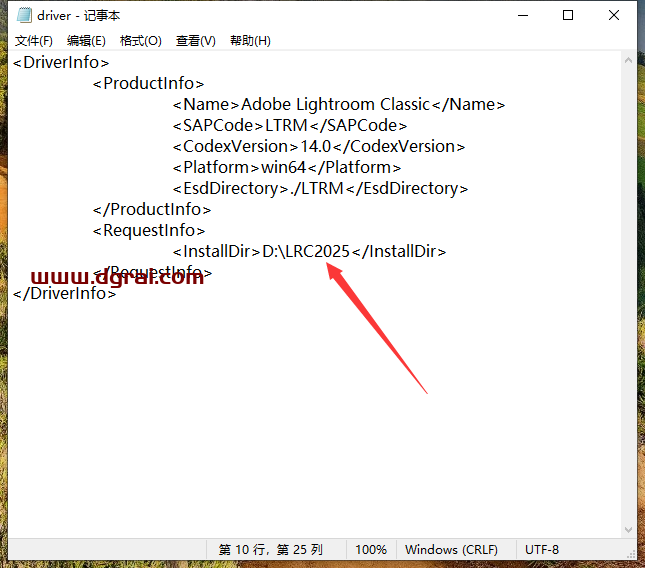The image size is (645, 568).
Task: Place cursor in the D:\LRC2025 install path
Action: coord(306,251)
